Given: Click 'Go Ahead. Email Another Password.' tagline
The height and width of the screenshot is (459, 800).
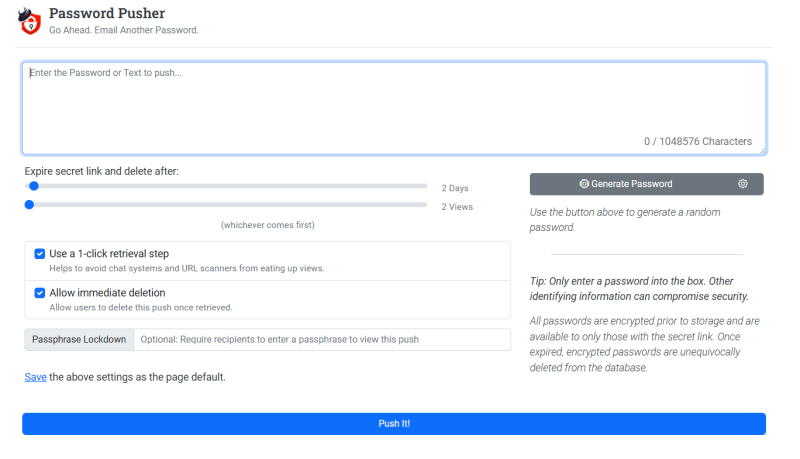Looking at the screenshot, I should [124, 30].
